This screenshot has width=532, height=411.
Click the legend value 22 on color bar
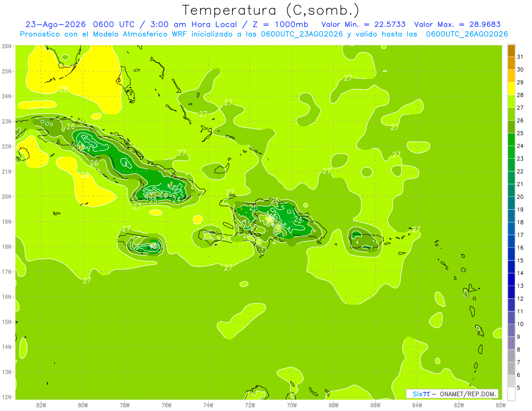click(520, 172)
